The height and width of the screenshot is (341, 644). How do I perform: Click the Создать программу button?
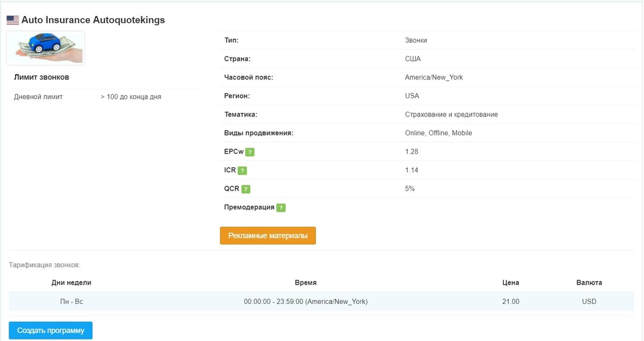(50, 331)
